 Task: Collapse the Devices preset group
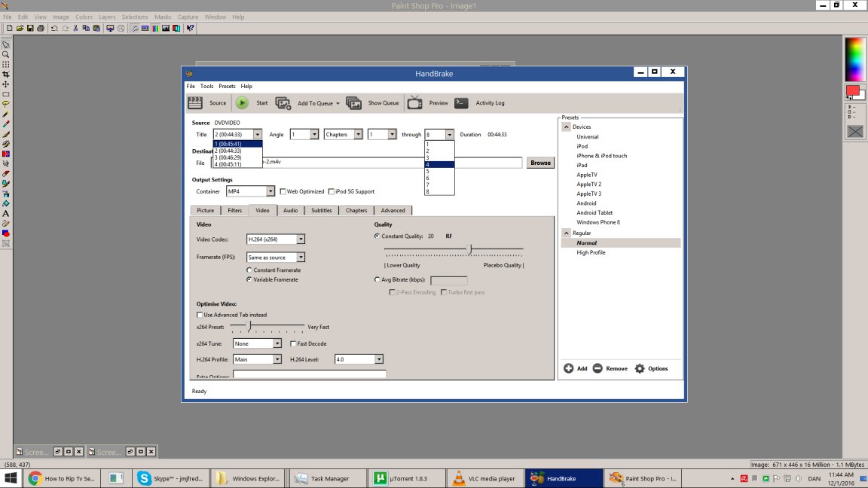567,127
